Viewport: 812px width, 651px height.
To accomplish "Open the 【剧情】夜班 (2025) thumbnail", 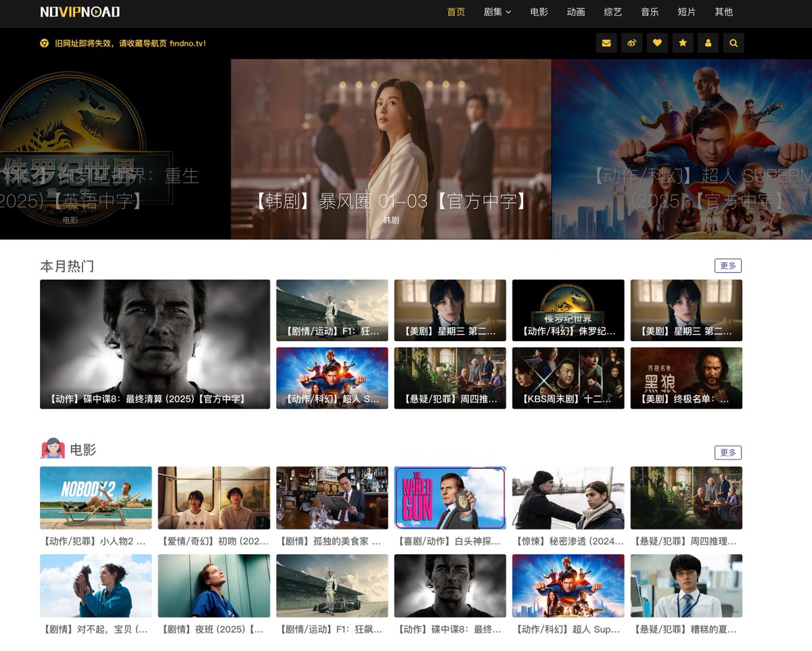I will coord(214,586).
